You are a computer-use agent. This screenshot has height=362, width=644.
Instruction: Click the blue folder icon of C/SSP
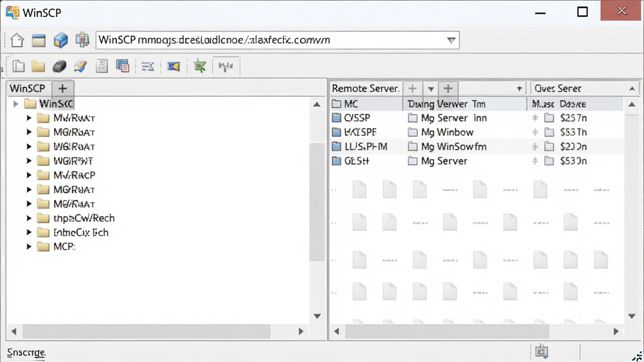[x=336, y=118]
